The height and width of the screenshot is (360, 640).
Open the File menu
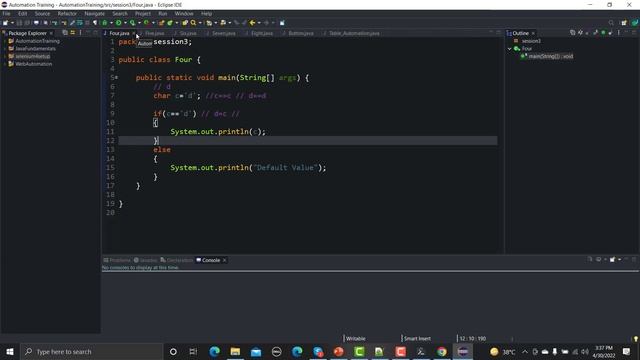tap(7, 13)
